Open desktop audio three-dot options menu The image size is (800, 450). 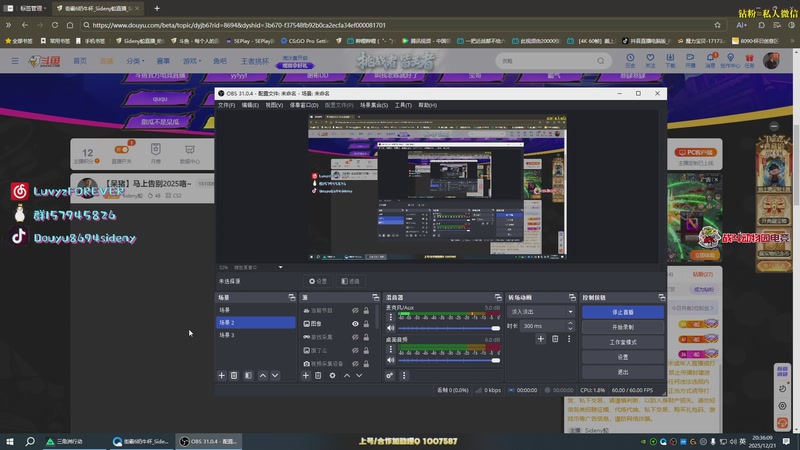[x=391, y=349]
